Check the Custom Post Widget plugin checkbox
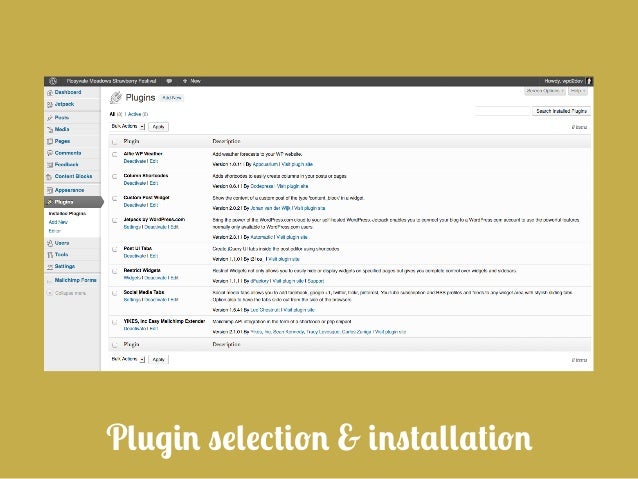 (x=115, y=199)
